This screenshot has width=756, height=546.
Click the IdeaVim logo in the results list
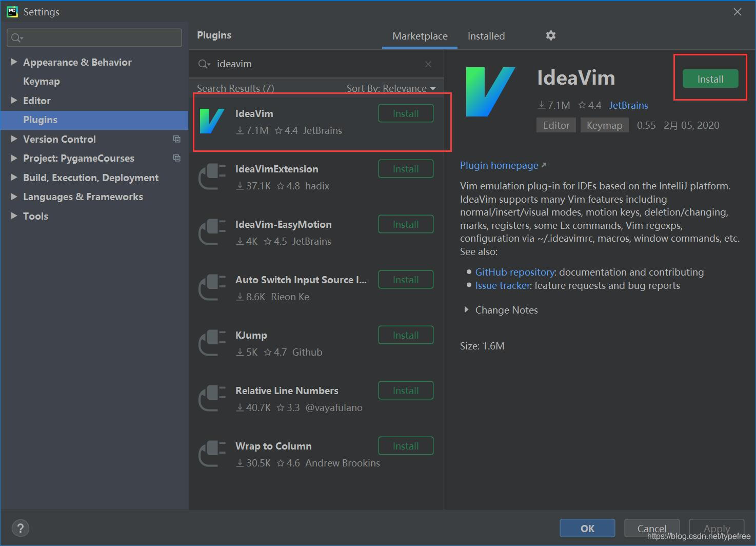[x=212, y=121]
